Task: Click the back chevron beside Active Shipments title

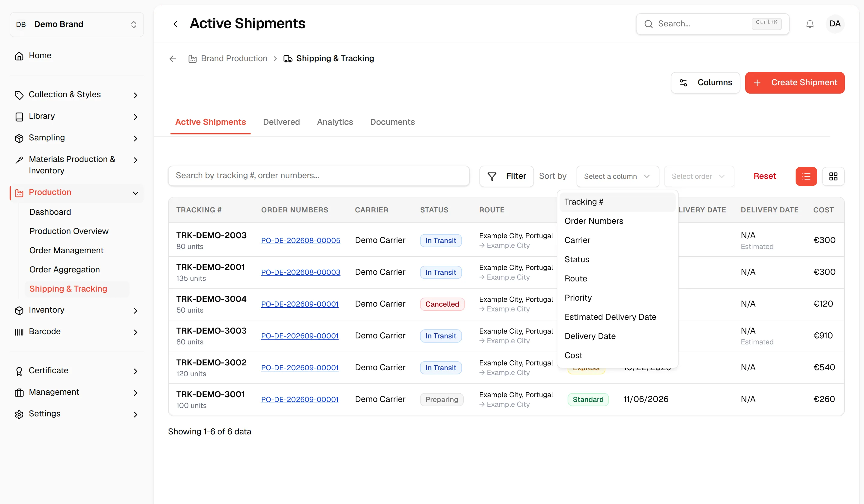Action: pyautogui.click(x=175, y=24)
